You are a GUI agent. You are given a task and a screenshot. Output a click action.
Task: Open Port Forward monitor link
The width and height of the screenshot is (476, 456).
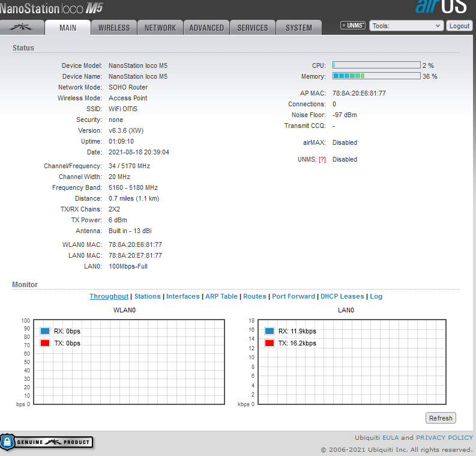[x=294, y=297]
